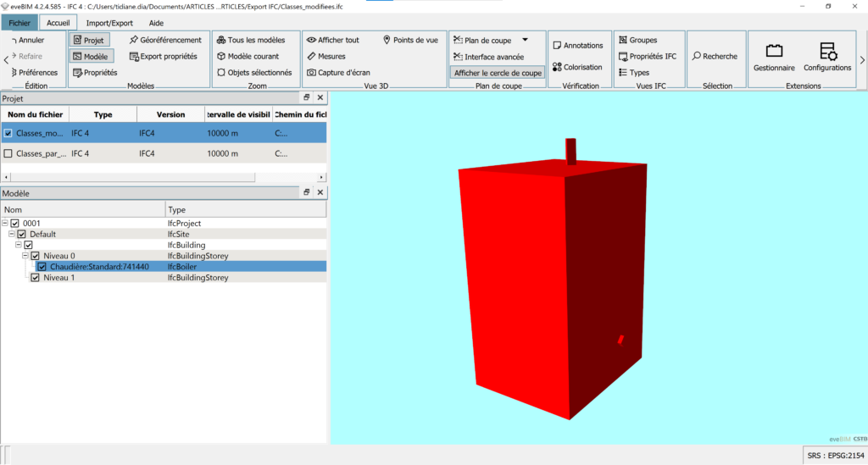Click the Afficher le cercle de coupe button

point(498,73)
